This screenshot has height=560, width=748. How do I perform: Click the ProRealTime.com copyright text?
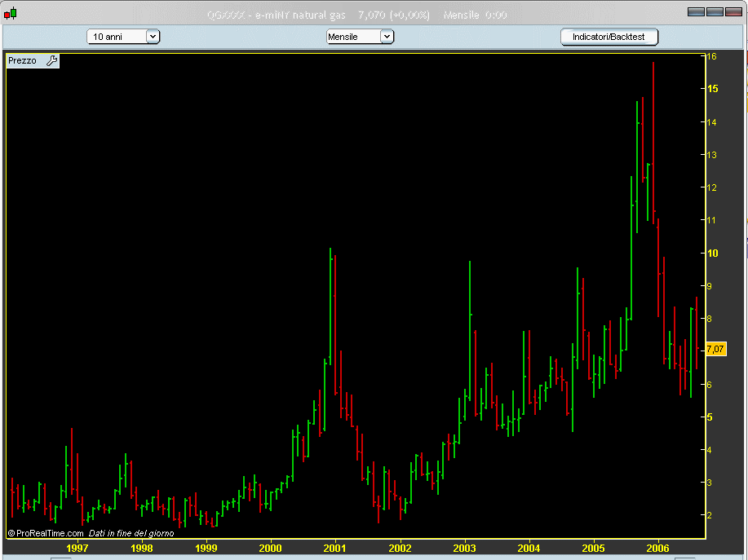(46, 533)
